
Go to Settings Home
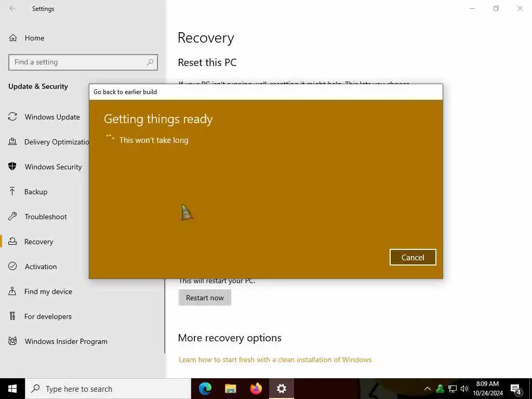[34, 38]
